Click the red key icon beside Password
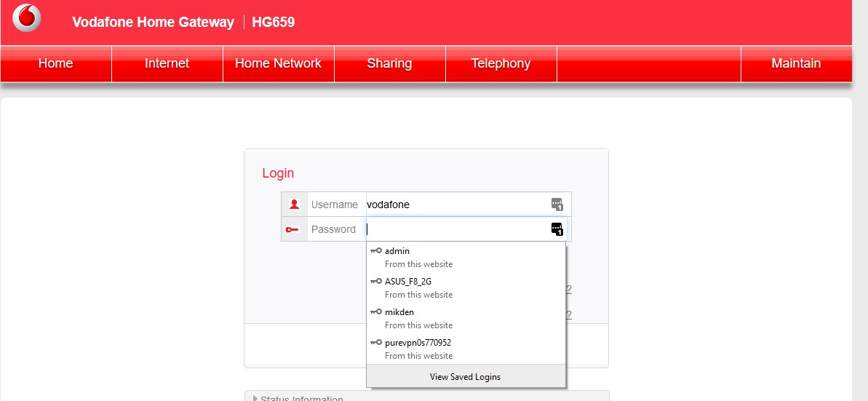 pos(292,229)
